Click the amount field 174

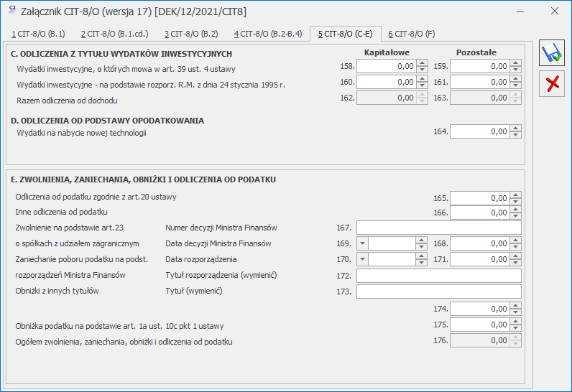(x=480, y=309)
